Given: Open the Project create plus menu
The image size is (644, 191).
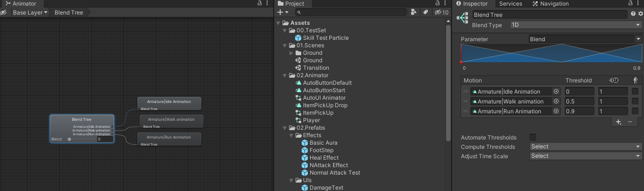Looking at the screenshot, I should (283, 13).
